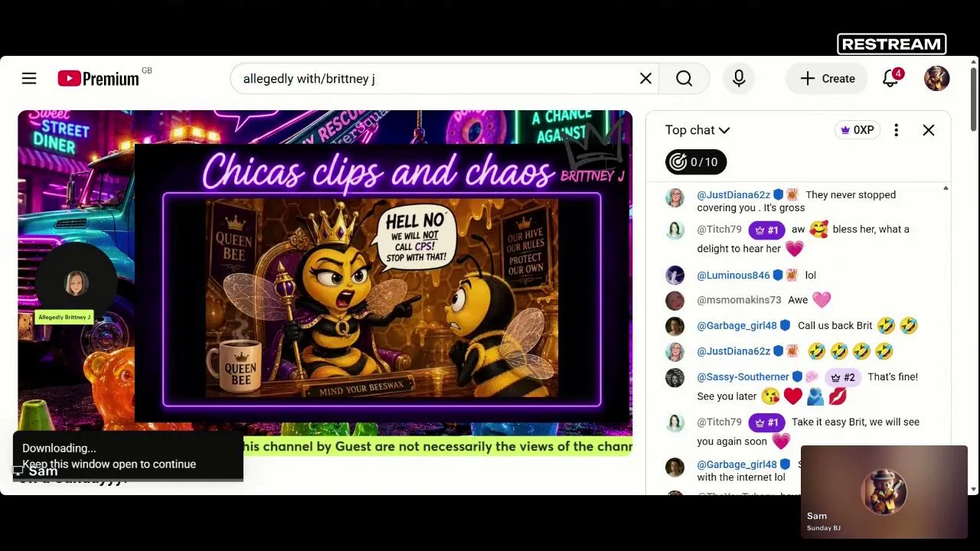This screenshot has width=980, height=551.
Task: Click @Luminous846's profile avatar
Action: pos(675,275)
